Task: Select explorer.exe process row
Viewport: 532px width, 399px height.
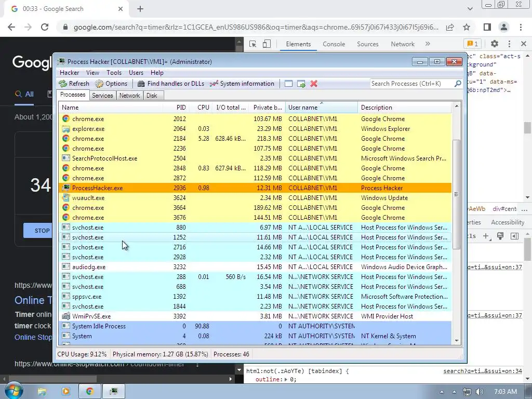Action: [255, 129]
